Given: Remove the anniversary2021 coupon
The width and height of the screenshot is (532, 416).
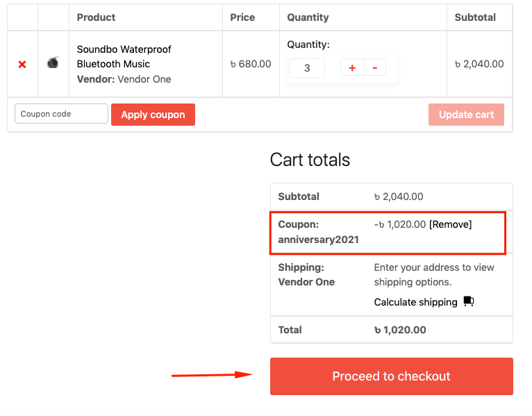Looking at the screenshot, I should point(451,224).
